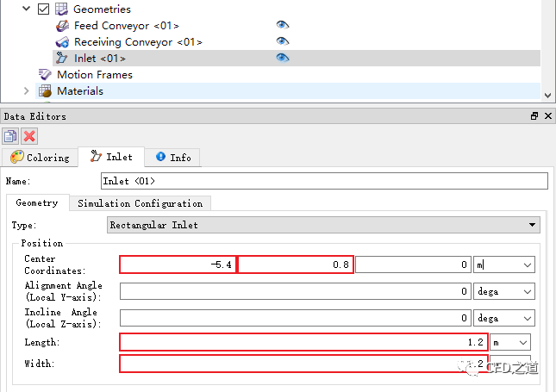
Task: Select the Geometry sub-tab
Action: coord(37,202)
